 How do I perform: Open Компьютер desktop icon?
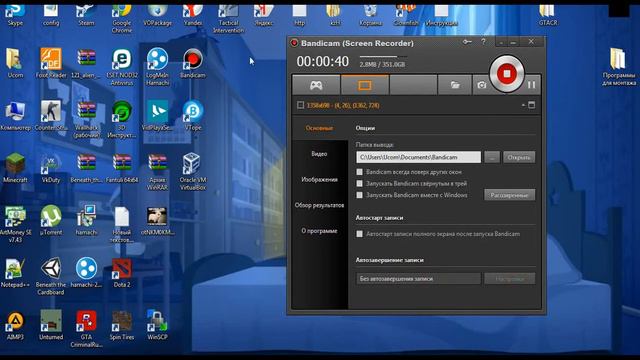click(15, 116)
